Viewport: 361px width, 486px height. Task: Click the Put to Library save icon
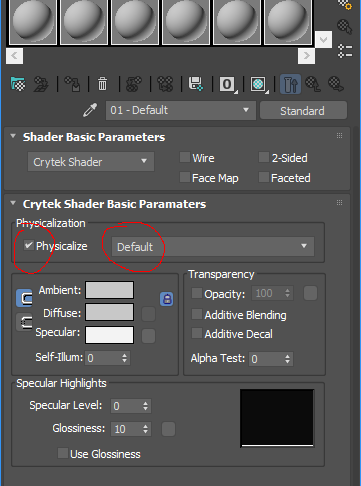196,84
